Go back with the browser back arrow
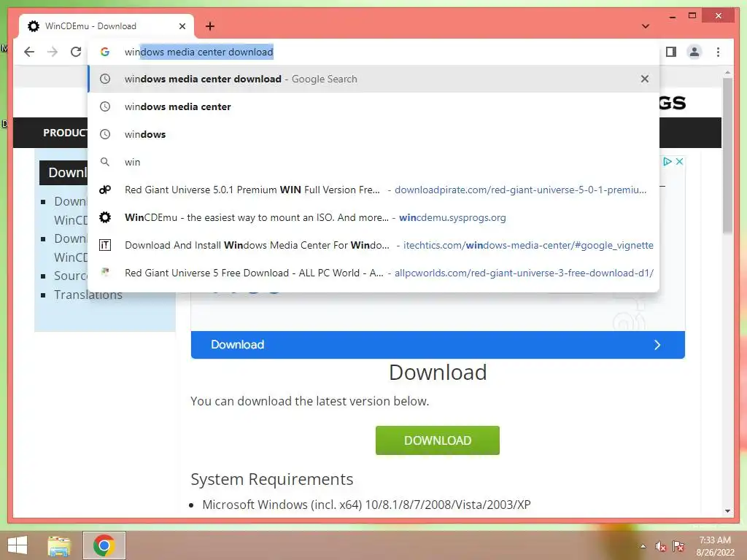This screenshot has height=560, width=747. click(x=29, y=52)
